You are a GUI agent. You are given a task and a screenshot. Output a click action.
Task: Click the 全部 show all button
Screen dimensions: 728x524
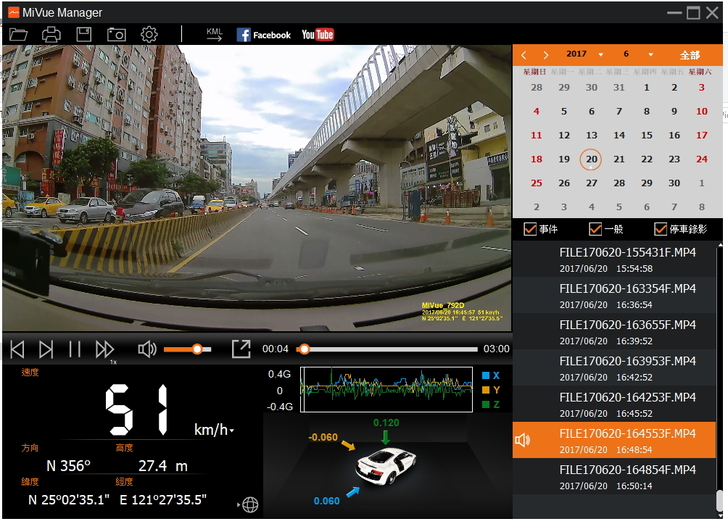pyautogui.click(x=690, y=55)
